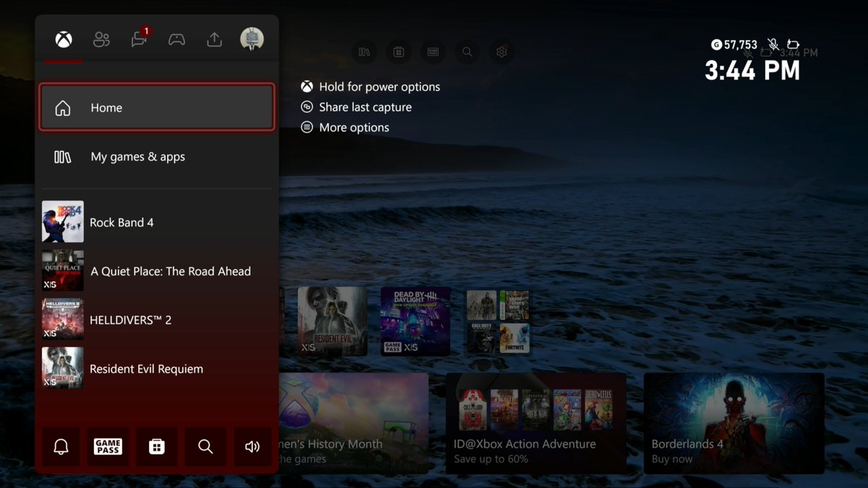Viewport: 868px width, 488px height.
Task: Launch A Quiet Place: The Road Ahead
Action: tap(157, 271)
